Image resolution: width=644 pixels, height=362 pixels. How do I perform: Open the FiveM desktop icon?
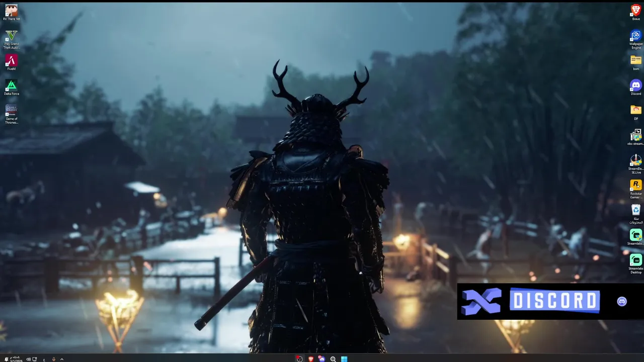[x=11, y=62]
